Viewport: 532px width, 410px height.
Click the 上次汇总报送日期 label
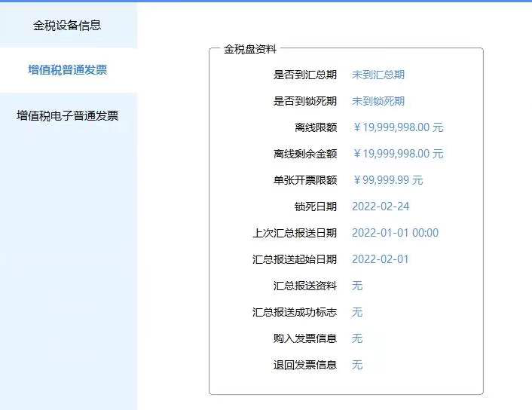coord(295,233)
